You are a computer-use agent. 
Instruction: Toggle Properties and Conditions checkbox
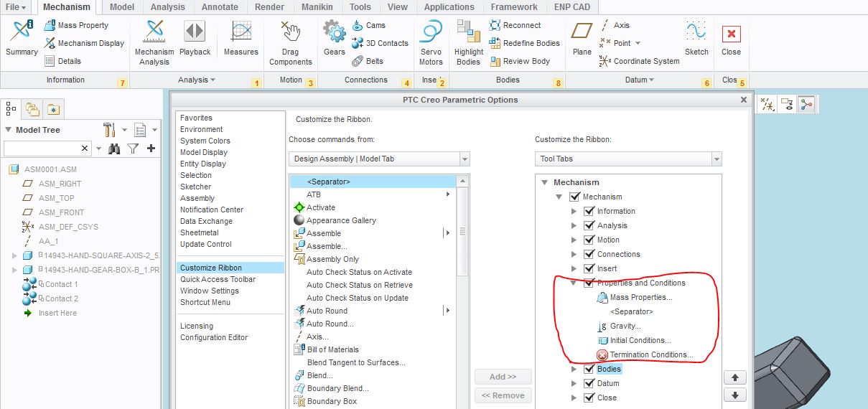click(x=589, y=283)
